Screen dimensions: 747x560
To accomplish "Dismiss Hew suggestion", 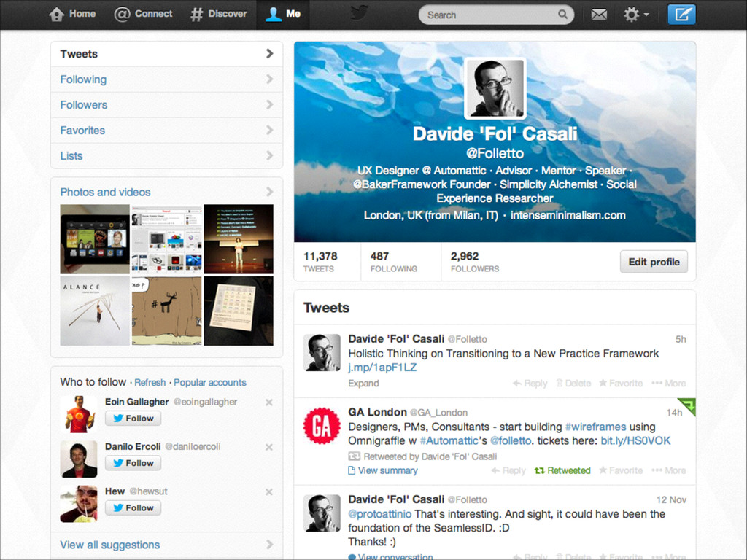I will (269, 492).
